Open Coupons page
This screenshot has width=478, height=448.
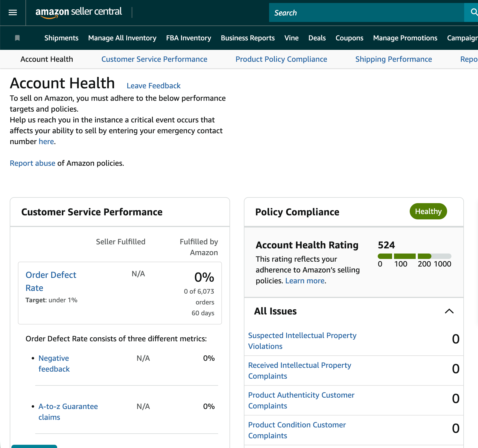tap(349, 38)
